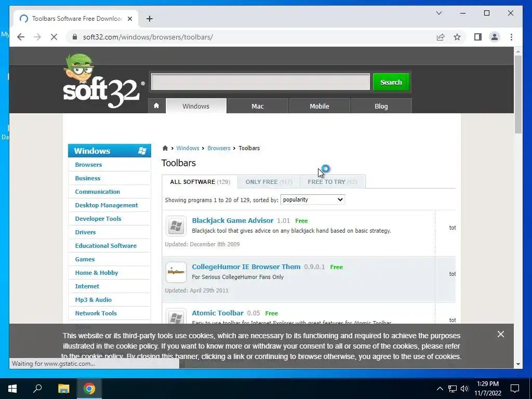Open Communication category
Image resolution: width=532 pixels, height=399 pixels.
tap(97, 192)
